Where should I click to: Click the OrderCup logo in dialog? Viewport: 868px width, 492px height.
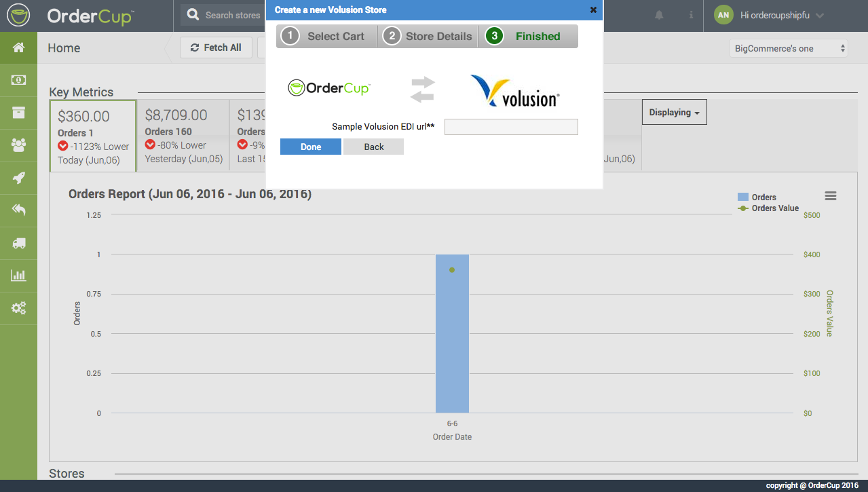[x=329, y=88]
